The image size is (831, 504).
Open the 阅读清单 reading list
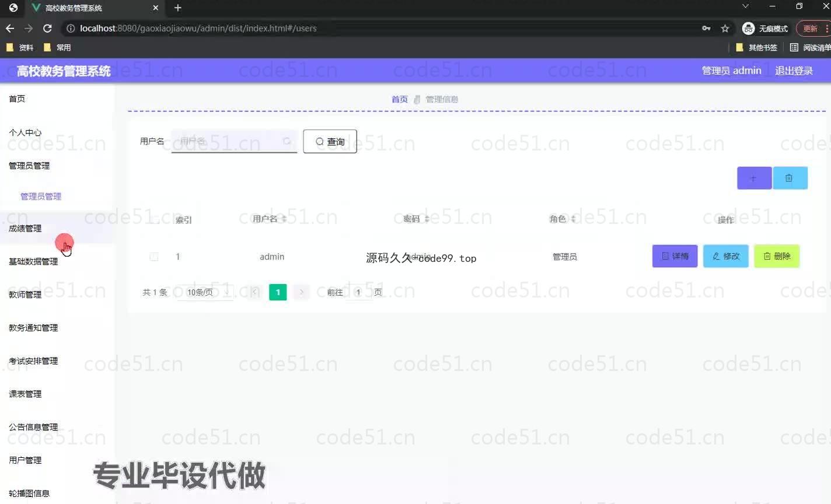(810, 47)
